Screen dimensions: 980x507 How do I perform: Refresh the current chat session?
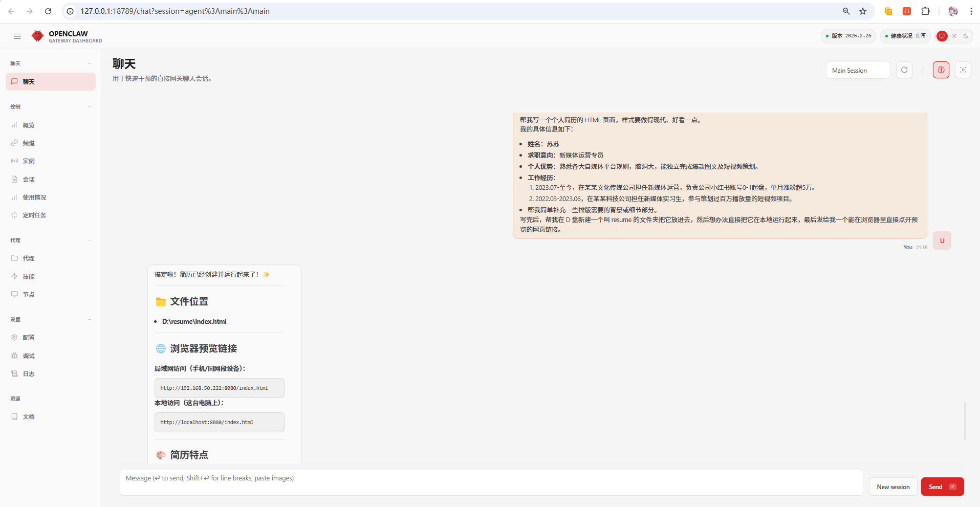(904, 70)
